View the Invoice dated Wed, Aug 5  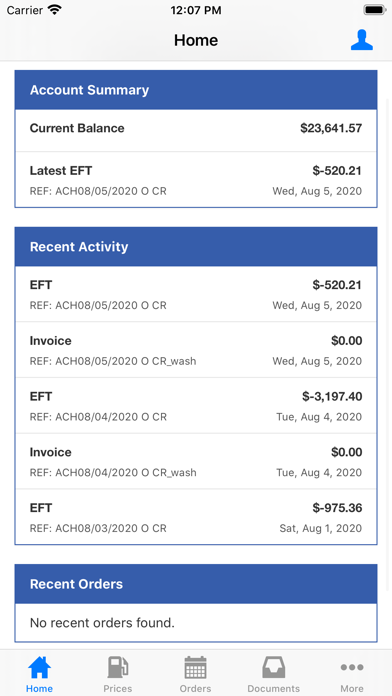point(196,350)
